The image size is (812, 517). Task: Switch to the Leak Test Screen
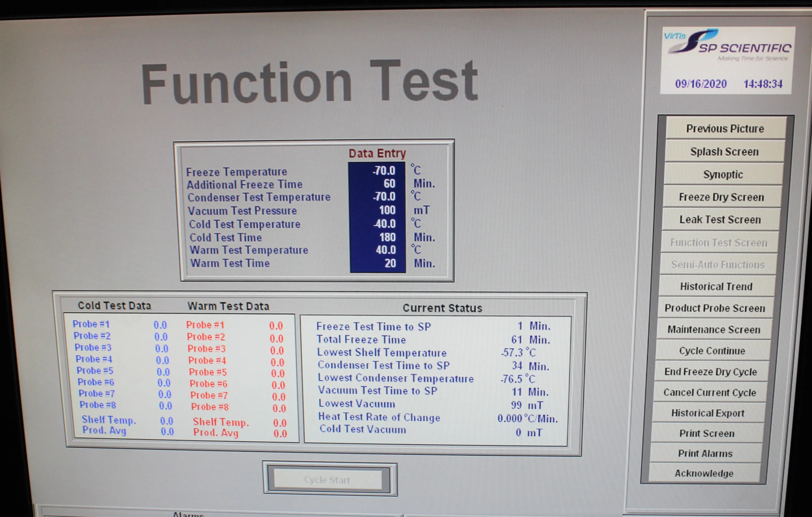[x=720, y=219]
